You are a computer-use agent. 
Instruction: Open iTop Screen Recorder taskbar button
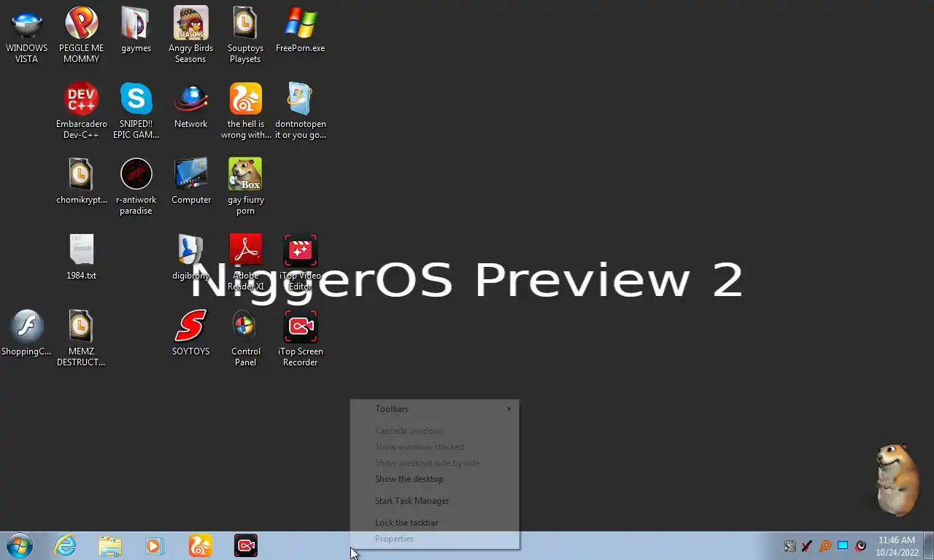tap(246, 545)
